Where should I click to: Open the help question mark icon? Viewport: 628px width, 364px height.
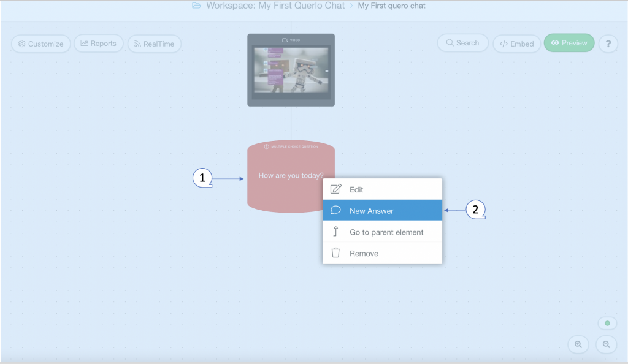(608, 44)
